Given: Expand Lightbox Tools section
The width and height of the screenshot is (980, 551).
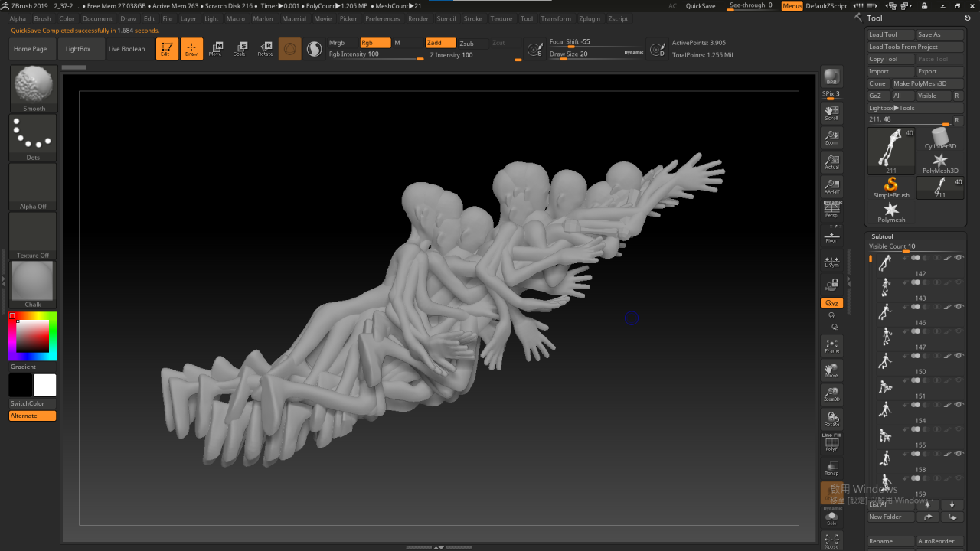Looking at the screenshot, I should click(x=892, y=108).
